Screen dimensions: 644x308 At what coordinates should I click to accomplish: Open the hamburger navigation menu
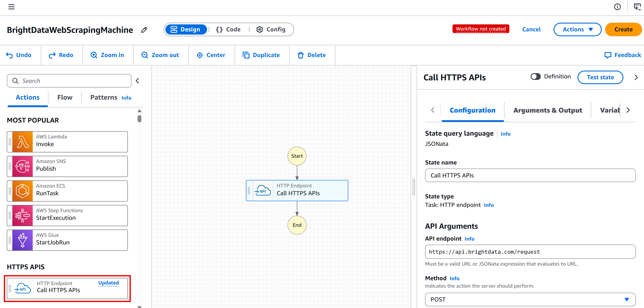tap(11, 7)
